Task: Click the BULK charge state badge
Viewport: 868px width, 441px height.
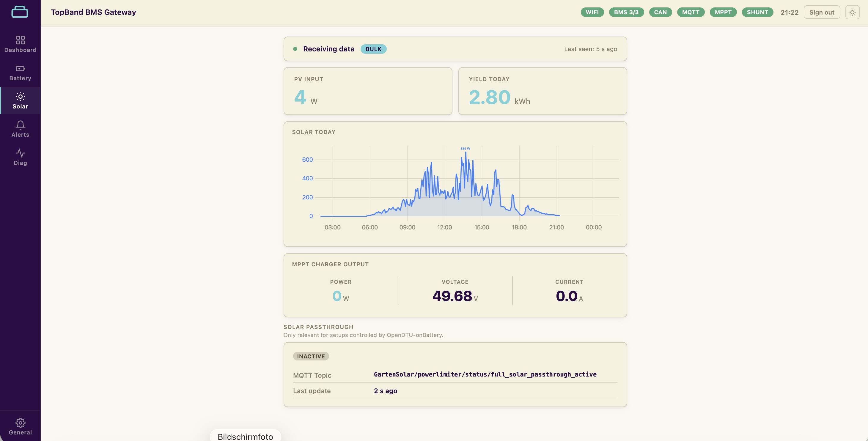Action: coord(373,49)
